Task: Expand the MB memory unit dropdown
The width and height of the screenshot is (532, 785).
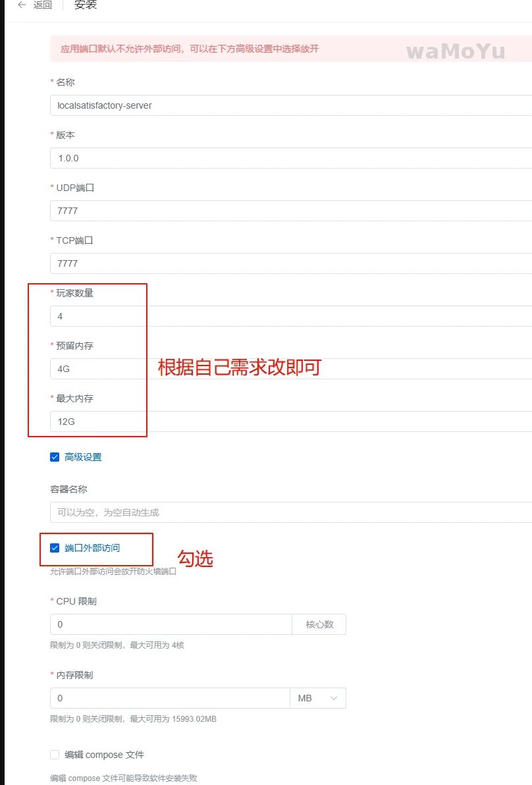Action: pyautogui.click(x=318, y=698)
